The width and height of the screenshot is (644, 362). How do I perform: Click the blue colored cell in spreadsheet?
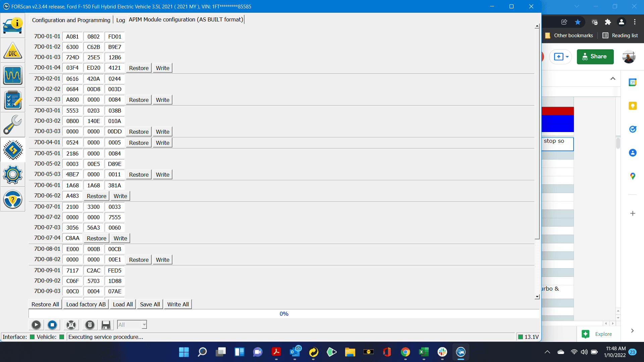[x=557, y=123]
